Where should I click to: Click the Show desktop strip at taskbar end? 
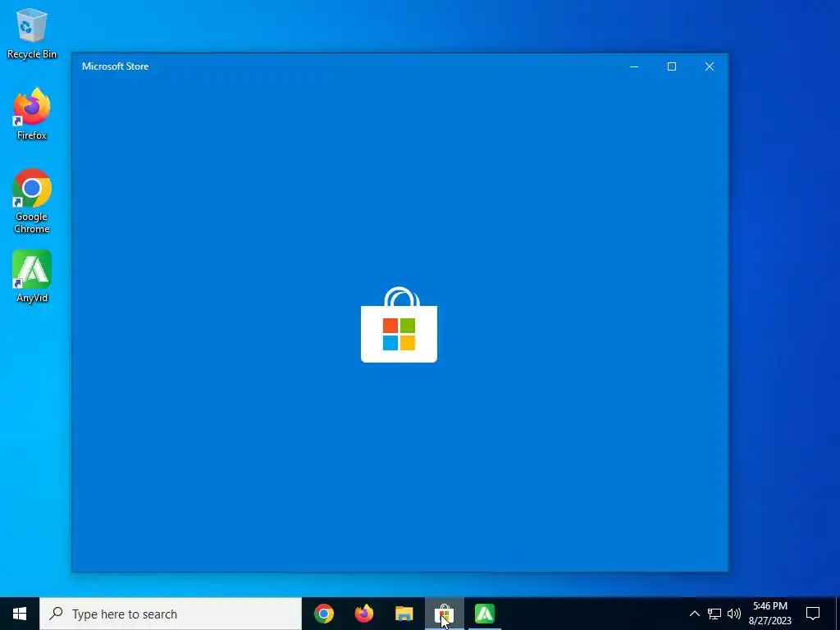click(x=838, y=614)
